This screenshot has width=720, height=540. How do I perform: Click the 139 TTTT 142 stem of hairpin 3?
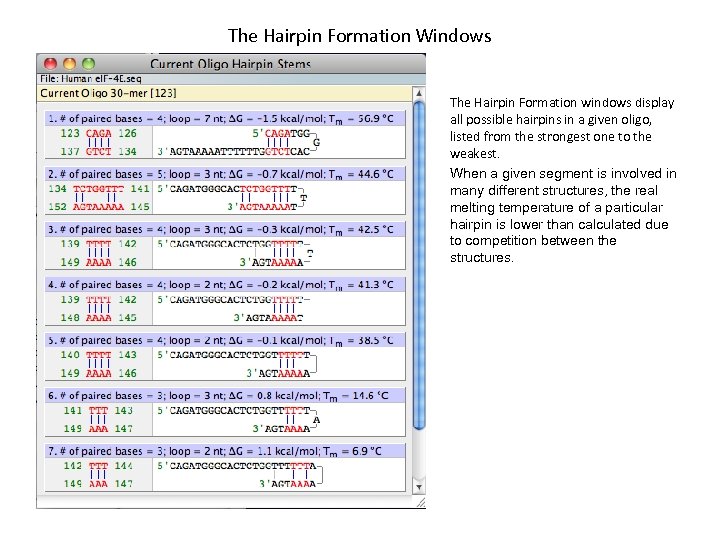click(99, 253)
